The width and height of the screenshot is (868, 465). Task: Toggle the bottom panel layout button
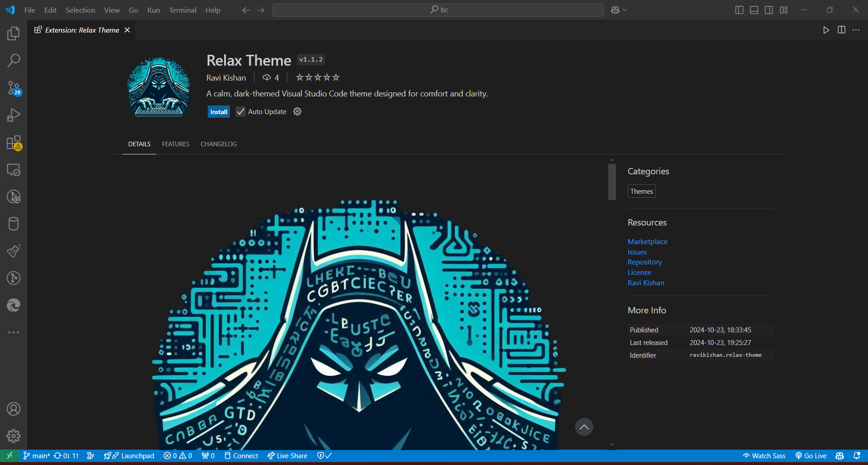pos(754,10)
